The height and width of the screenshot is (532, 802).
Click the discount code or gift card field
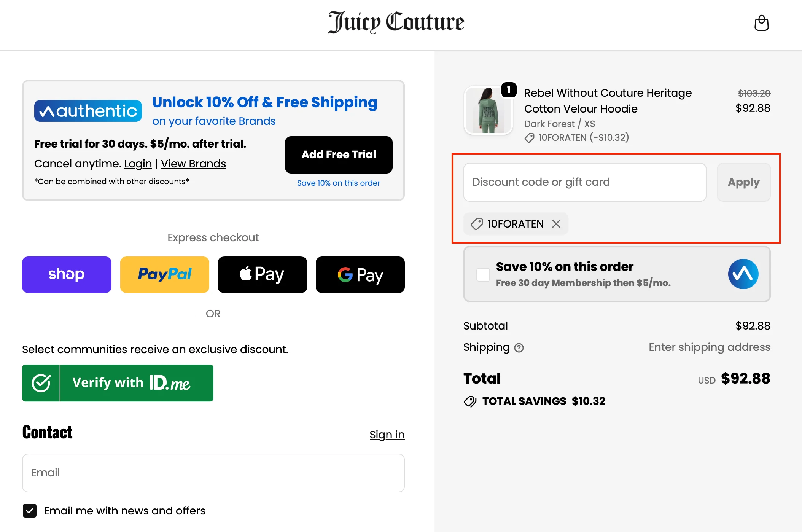click(x=584, y=182)
